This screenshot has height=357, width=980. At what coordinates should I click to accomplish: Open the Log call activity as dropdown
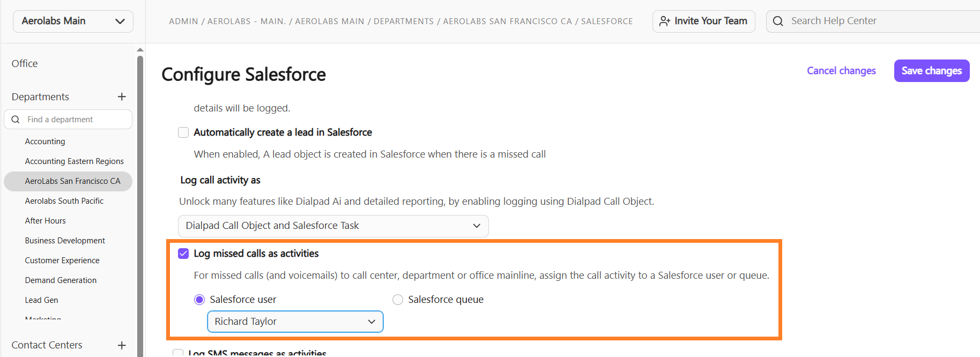coord(333,226)
